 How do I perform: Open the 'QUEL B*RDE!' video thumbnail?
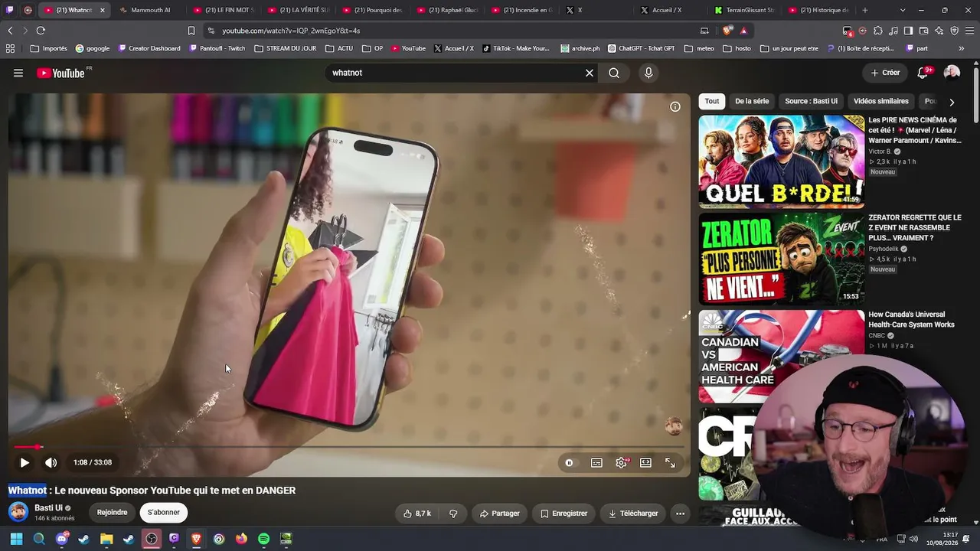(x=782, y=161)
